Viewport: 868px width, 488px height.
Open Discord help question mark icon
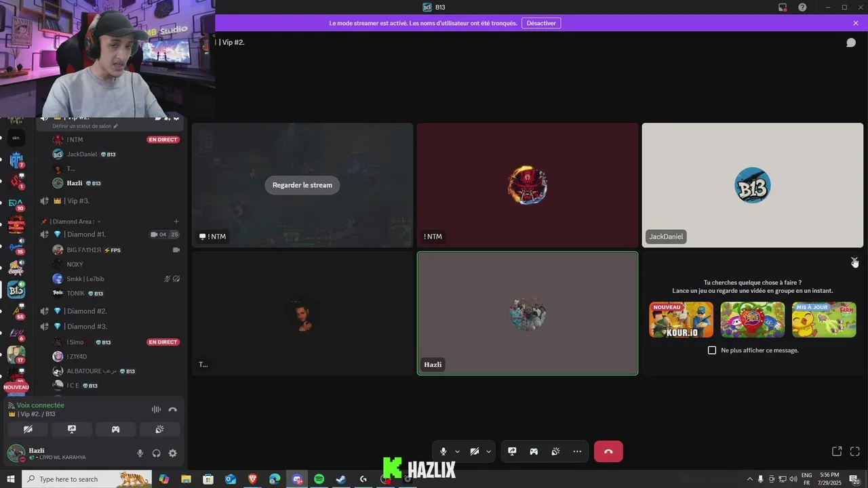[x=802, y=7]
